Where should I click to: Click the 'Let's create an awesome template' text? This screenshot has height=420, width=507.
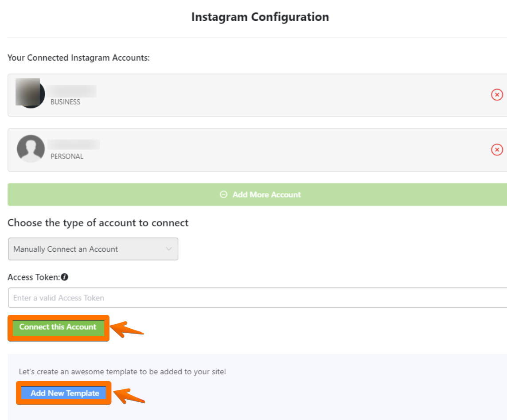click(x=122, y=372)
